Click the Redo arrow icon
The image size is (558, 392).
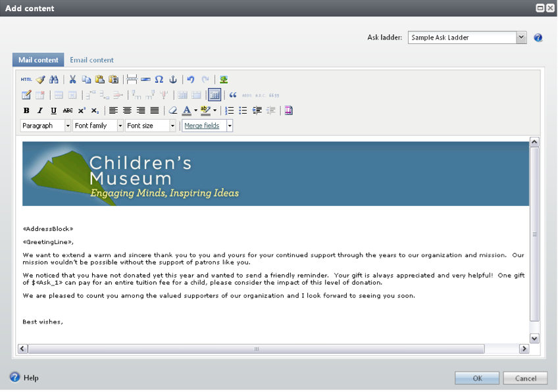pyautogui.click(x=205, y=80)
